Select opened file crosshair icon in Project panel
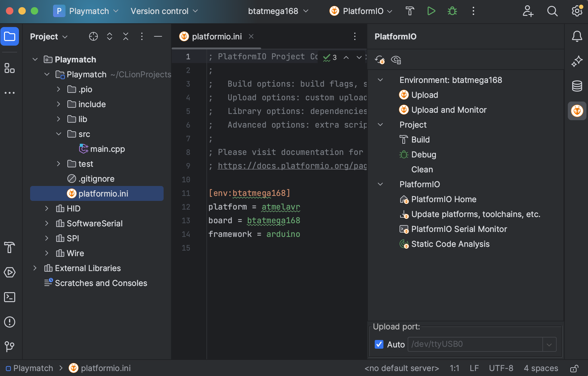The width and height of the screenshot is (588, 376). (93, 37)
